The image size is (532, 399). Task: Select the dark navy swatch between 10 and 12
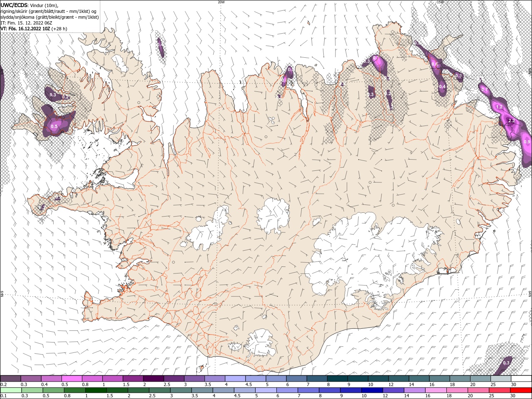tap(372, 390)
